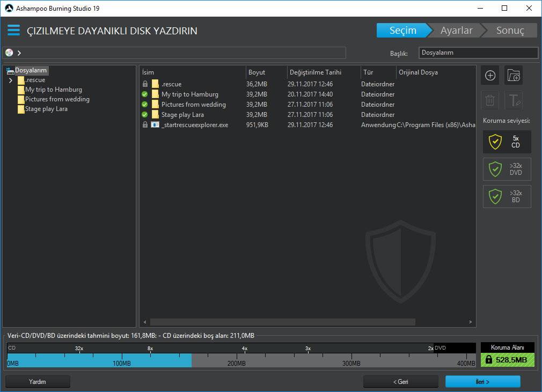Open the hamburger main menu

[x=13, y=31]
